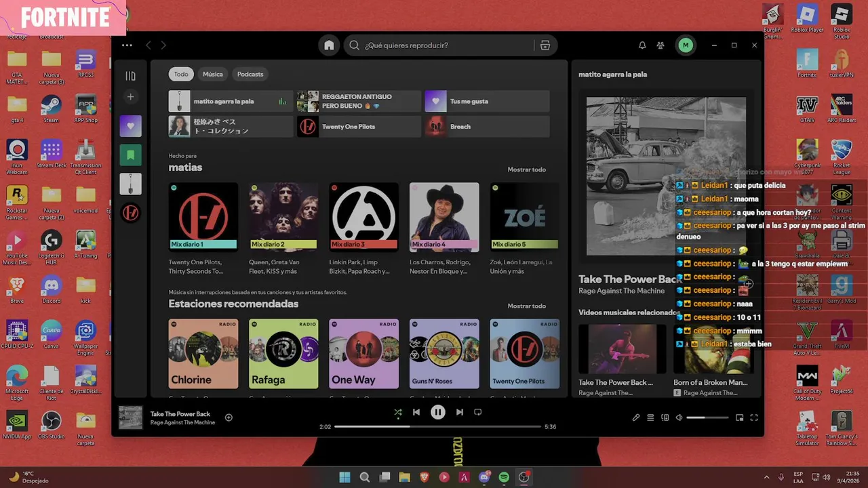Screen dimensions: 868x488
Task: Open Twenty One Pilots in sidebar
Action: click(x=131, y=213)
